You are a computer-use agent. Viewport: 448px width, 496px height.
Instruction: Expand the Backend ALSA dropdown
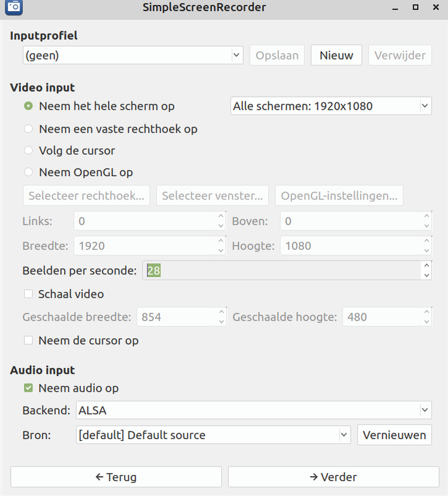coord(253,410)
